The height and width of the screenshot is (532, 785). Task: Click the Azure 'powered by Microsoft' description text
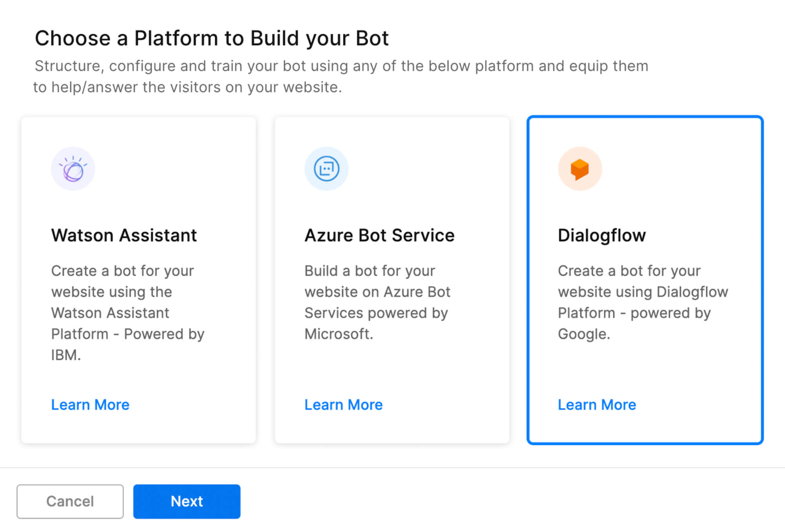point(377,302)
